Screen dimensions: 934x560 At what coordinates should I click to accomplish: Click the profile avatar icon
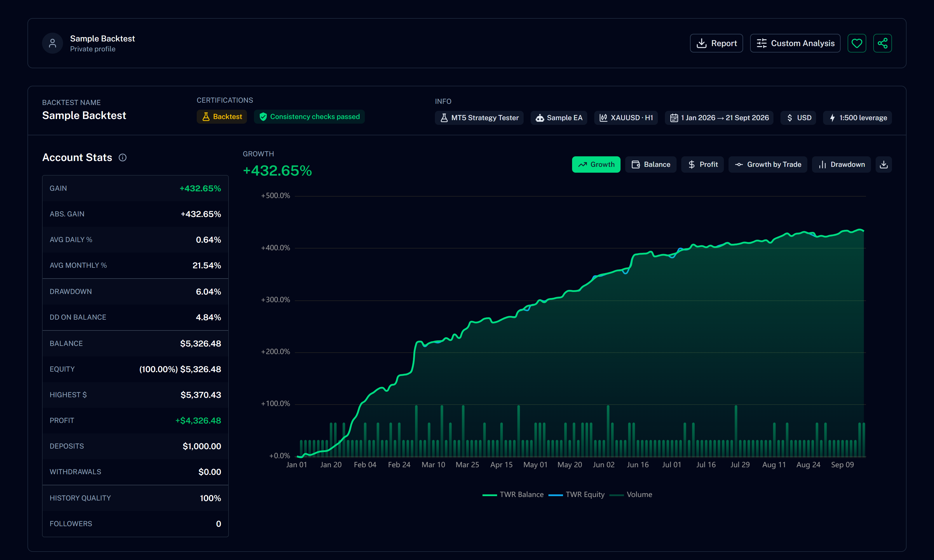(53, 43)
